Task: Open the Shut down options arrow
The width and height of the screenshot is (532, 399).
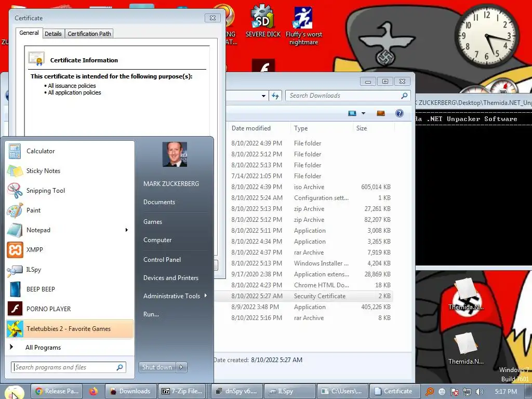Action: point(181,367)
